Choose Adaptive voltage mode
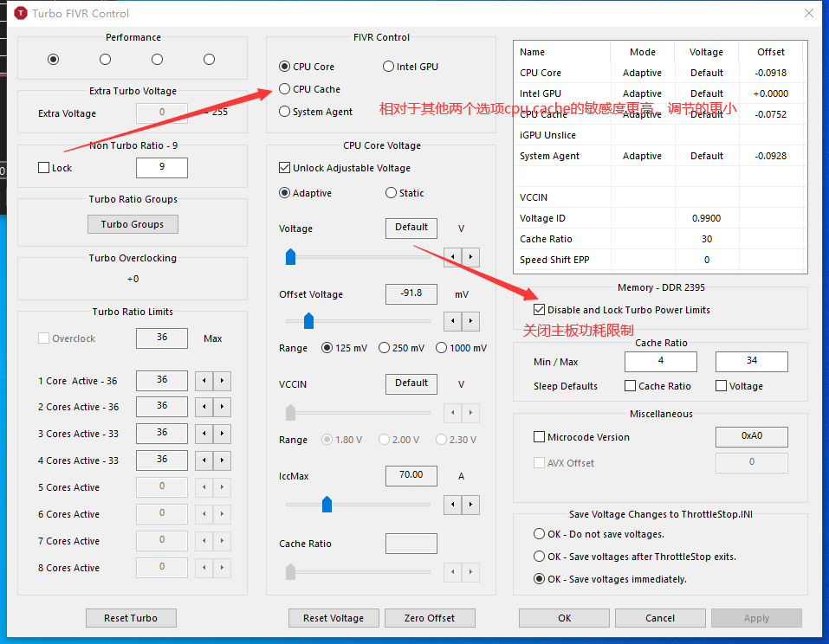The height and width of the screenshot is (644, 829). click(x=306, y=193)
